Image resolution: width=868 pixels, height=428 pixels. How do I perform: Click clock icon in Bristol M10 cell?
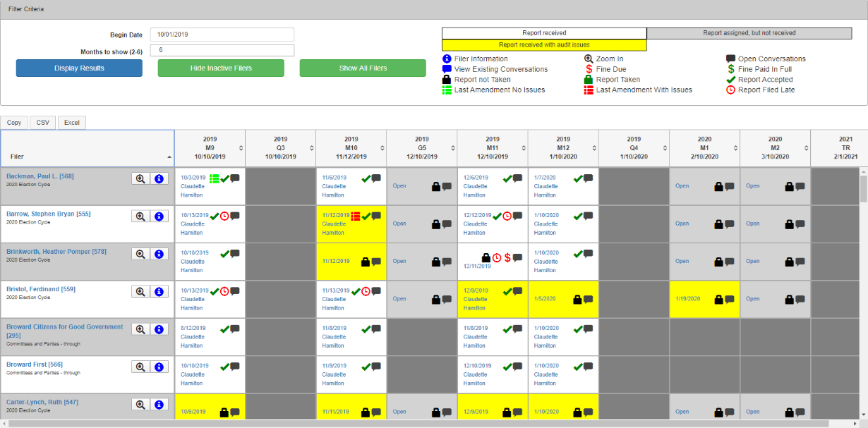366,291
